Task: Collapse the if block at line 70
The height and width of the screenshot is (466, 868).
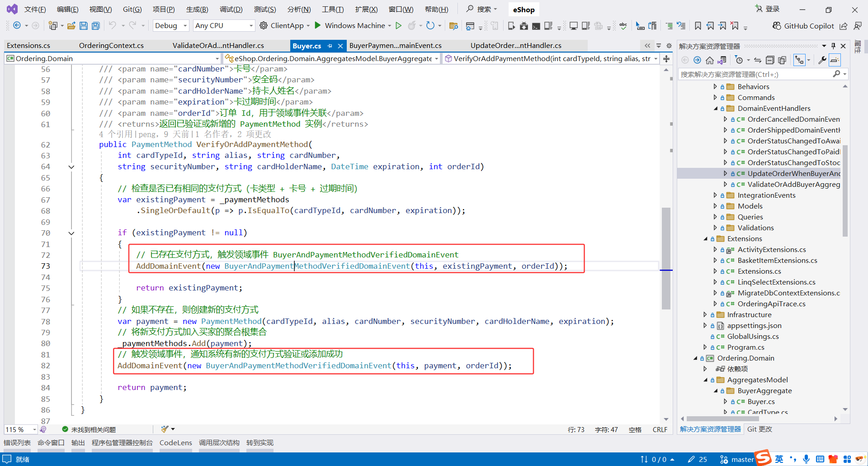Action: 71,233
